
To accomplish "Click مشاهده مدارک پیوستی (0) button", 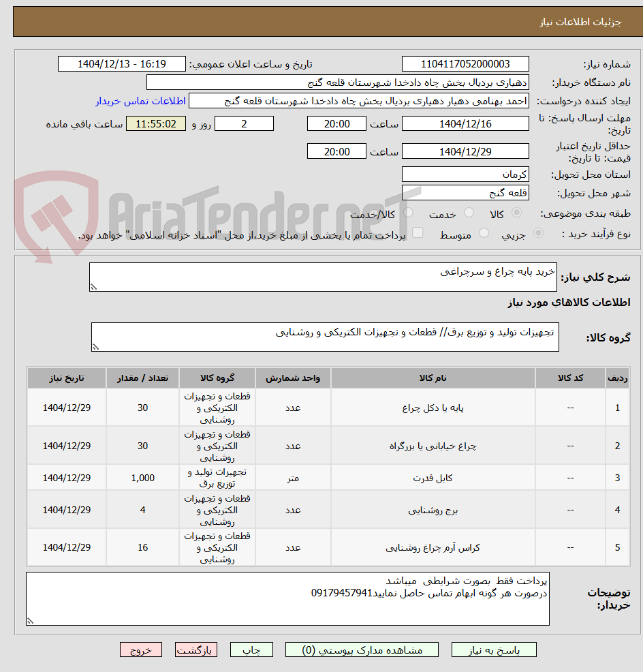I will point(362,650).
